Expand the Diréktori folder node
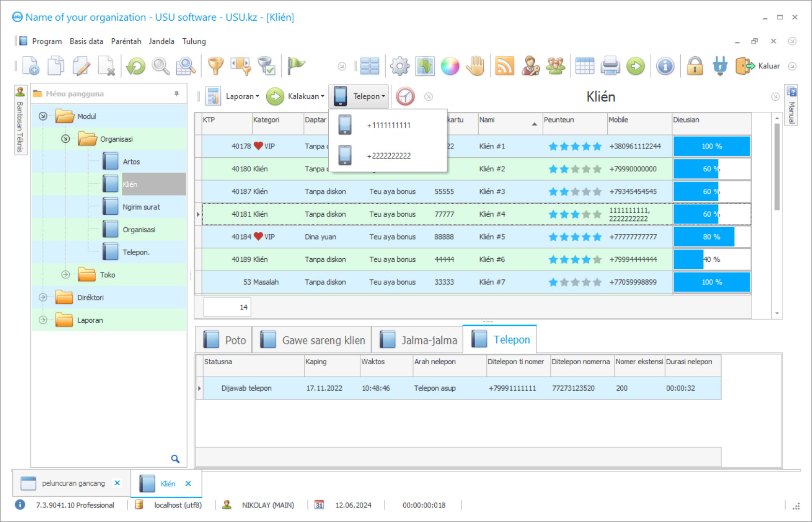The image size is (812, 522). [43, 297]
